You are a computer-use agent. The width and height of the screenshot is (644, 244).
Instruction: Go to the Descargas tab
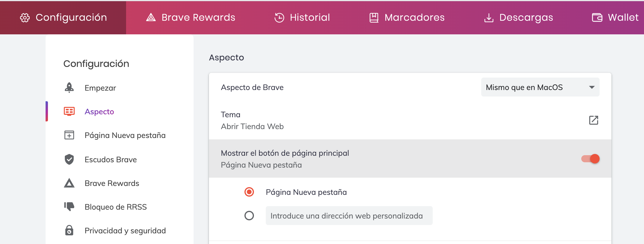519,17
